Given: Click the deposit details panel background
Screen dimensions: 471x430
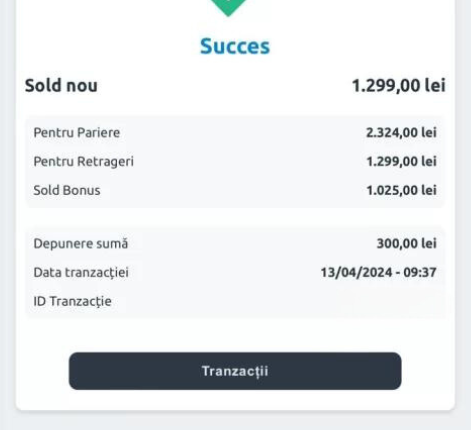Looking at the screenshot, I should tap(233, 273).
